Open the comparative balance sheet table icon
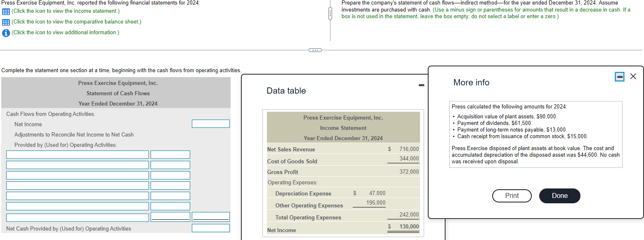The height and width of the screenshot is (240, 644). [x=6, y=22]
